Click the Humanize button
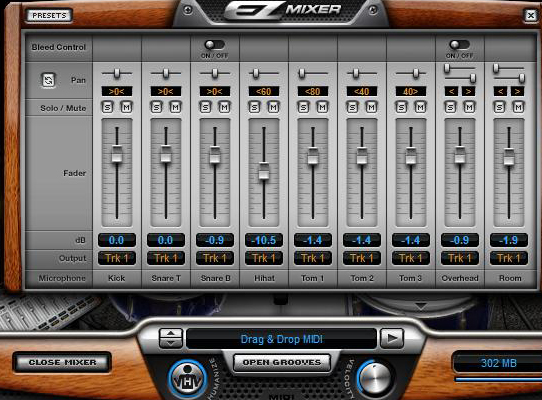This screenshot has width=542, height=400. coord(187,380)
